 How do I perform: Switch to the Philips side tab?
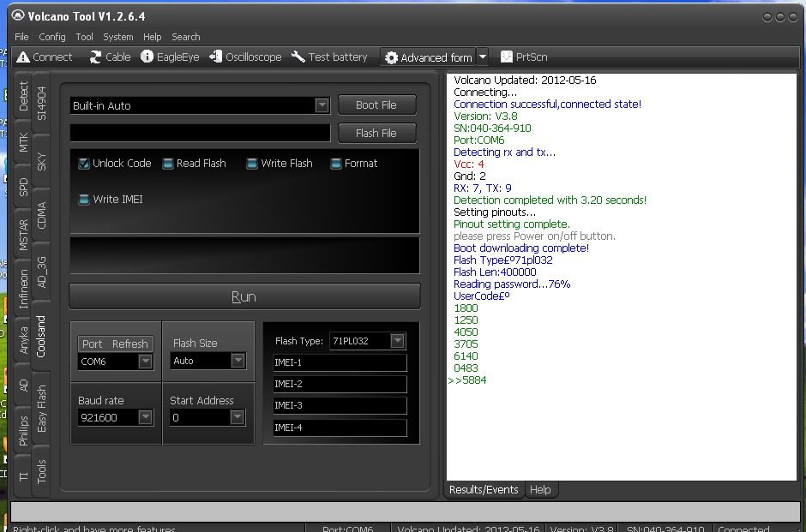coord(23,431)
